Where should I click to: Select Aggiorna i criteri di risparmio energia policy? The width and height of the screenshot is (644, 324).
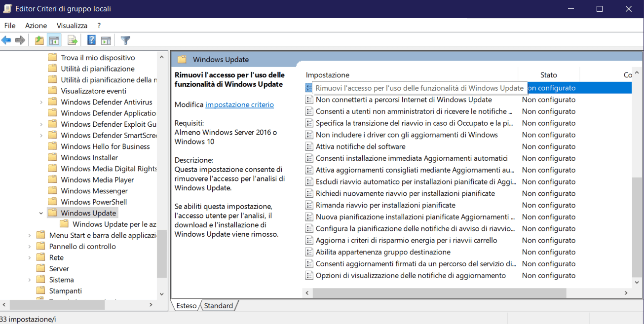click(x=407, y=240)
